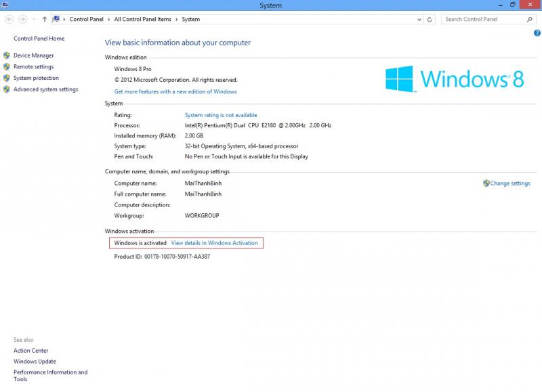Click the shield icon beside Device Manager
The height and width of the screenshot is (392, 542).
(7, 56)
